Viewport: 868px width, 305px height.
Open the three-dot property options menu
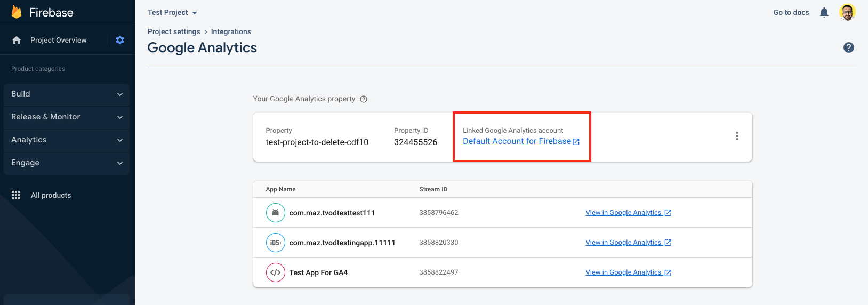(737, 136)
